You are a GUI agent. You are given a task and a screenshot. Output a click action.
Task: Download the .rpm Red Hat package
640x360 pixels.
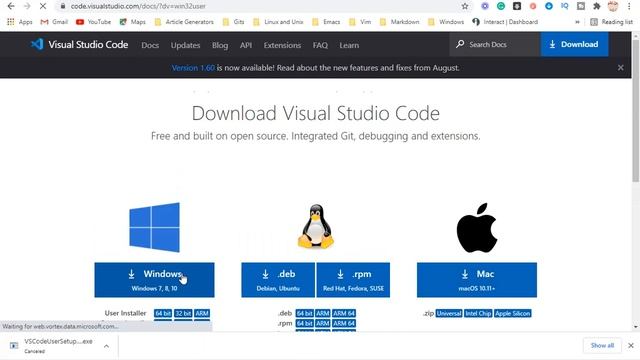click(353, 280)
